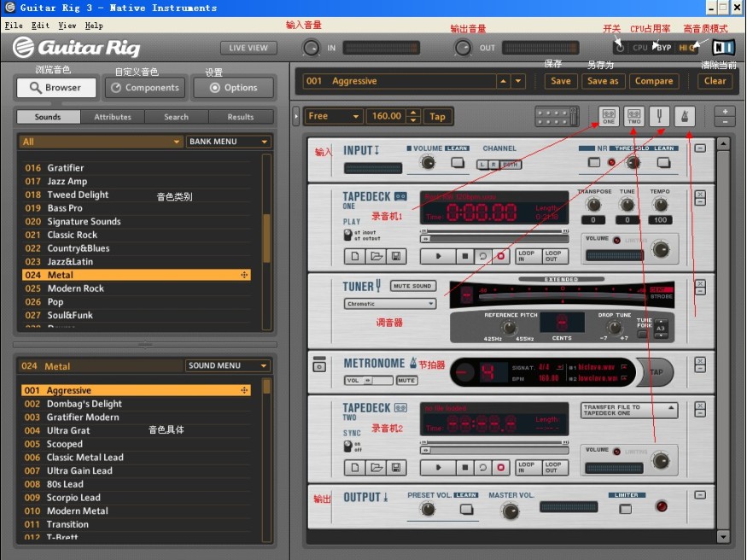Select previous preset with up arrow
This screenshot has height=560, width=747.
(503, 81)
